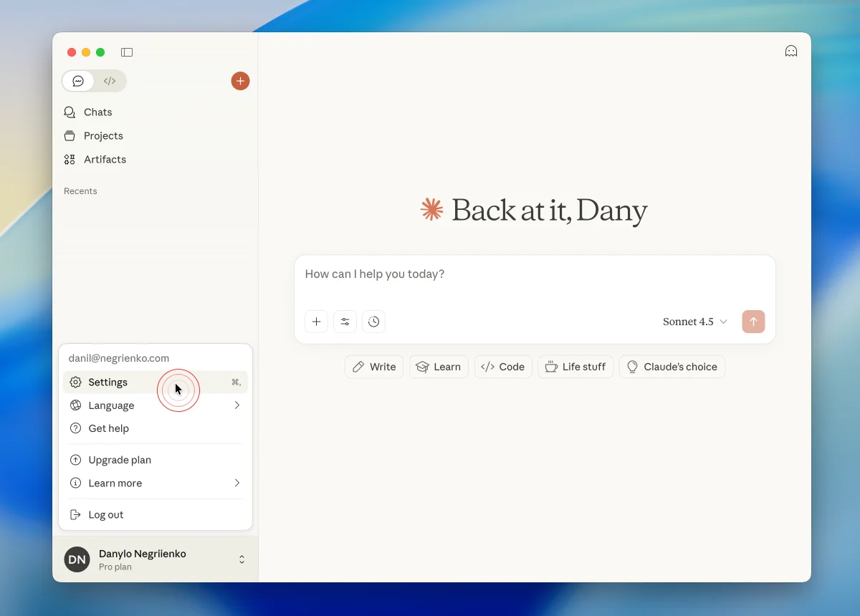The width and height of the screenshot is (860, 616).
Task: Collapse the Danylo Negriienko account menu
Action: pos(242,559)
